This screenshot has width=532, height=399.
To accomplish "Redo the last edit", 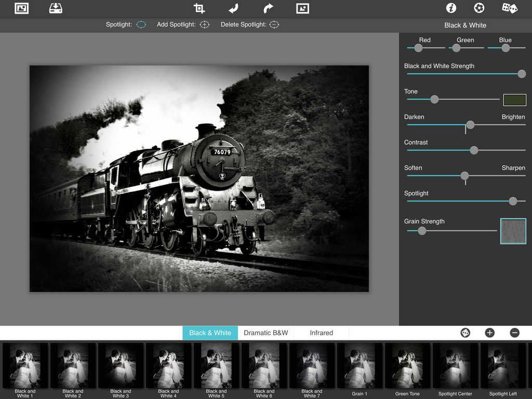I will click(x=268, y=8).
